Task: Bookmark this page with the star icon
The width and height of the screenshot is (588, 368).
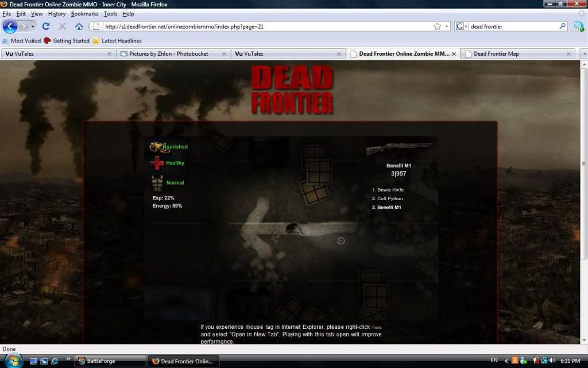Action: click(x=437, y=26)
